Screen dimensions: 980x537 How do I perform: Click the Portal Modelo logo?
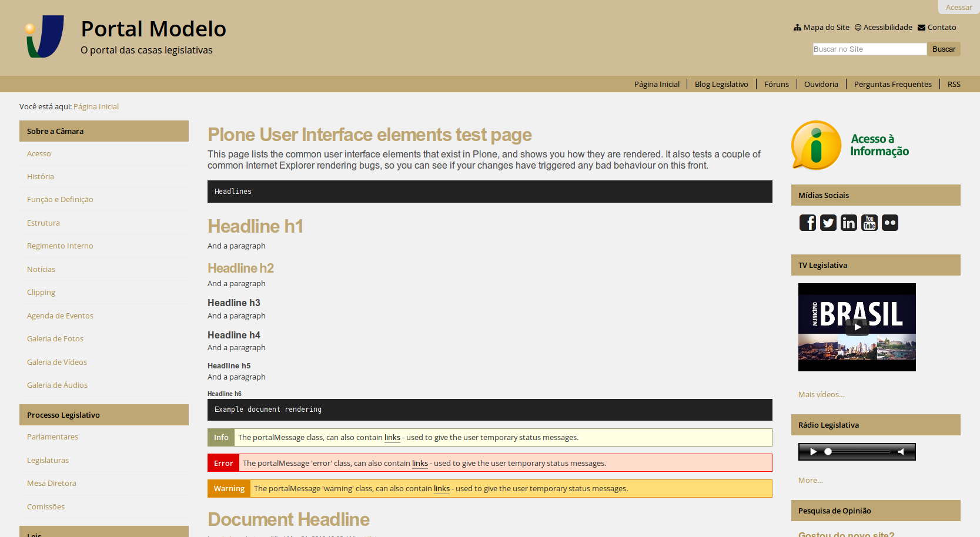pyautogui.click(x=45, y=36)
